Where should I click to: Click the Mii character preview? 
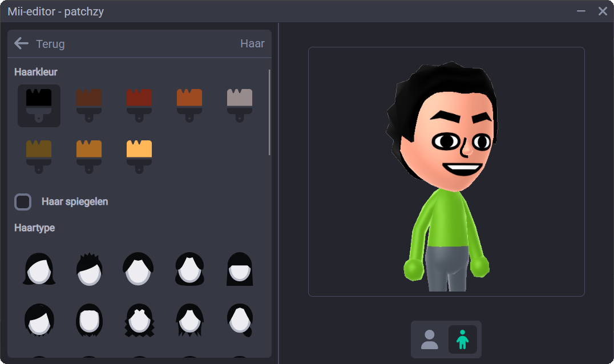point(446,171)
